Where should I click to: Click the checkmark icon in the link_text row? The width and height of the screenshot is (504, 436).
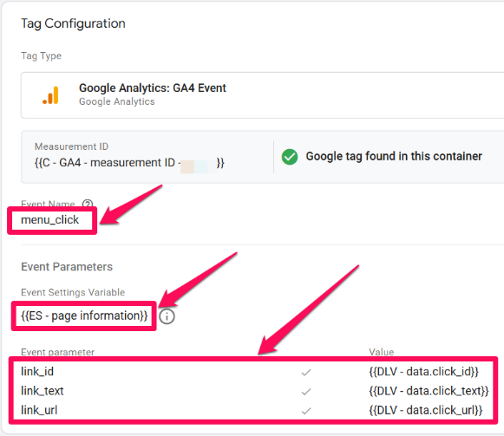(306, 392)
